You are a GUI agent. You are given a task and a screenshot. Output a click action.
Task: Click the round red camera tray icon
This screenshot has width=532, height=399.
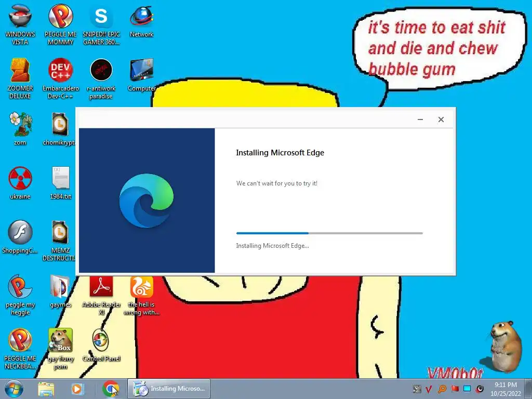(x=480, y=389)
